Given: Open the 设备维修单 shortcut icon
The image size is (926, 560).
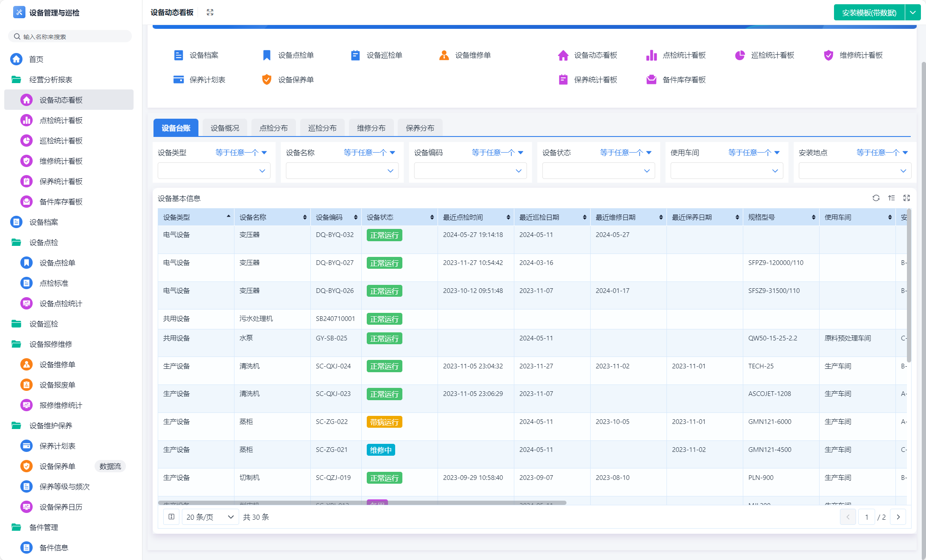Looking at the screenshot, I should coord(444,55).
